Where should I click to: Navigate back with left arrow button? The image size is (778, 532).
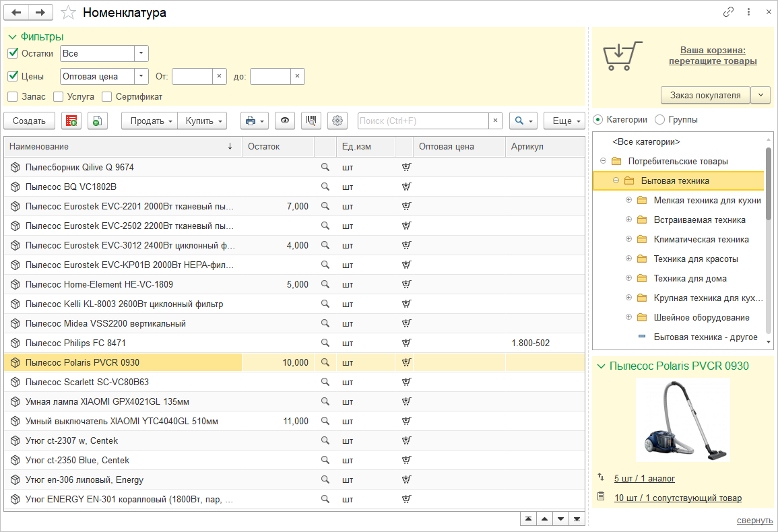[17, 12]
